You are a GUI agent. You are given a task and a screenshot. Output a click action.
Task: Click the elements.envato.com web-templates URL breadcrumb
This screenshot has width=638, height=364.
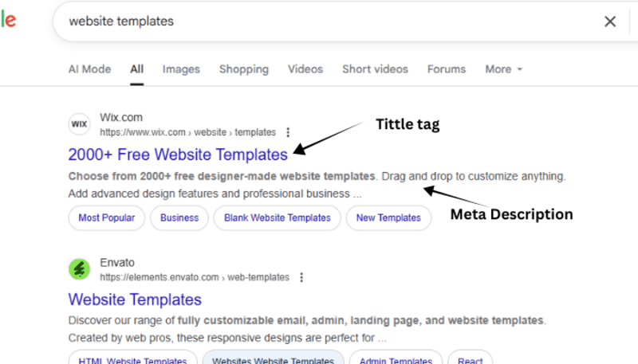pyautogui.click(x=195, y=277)
